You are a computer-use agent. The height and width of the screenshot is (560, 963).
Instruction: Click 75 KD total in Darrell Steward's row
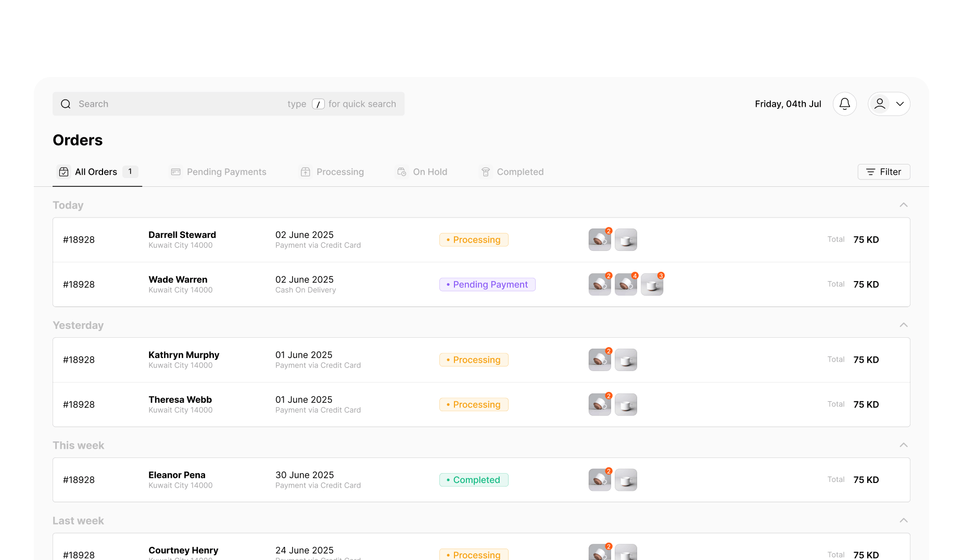866,240
